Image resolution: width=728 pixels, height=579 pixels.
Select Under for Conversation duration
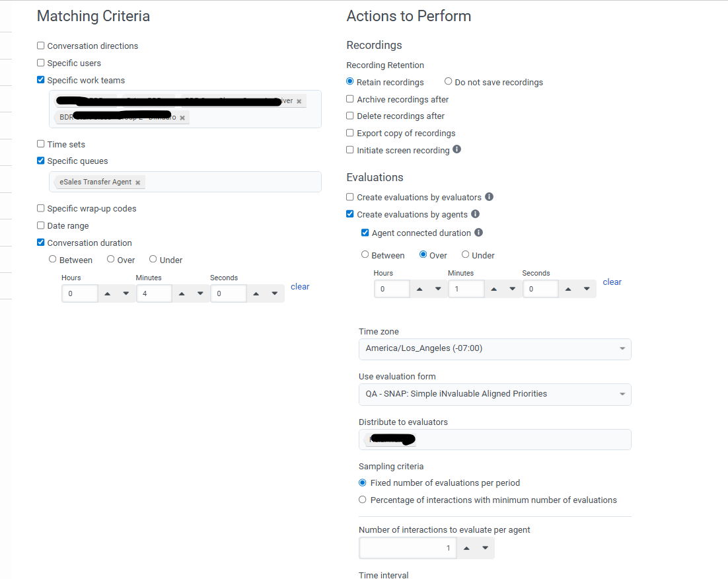153,260
